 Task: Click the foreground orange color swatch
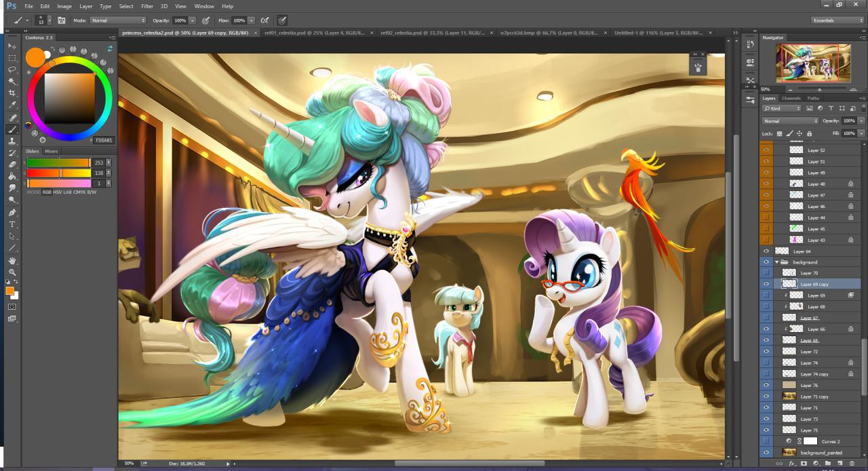(9, 291)
